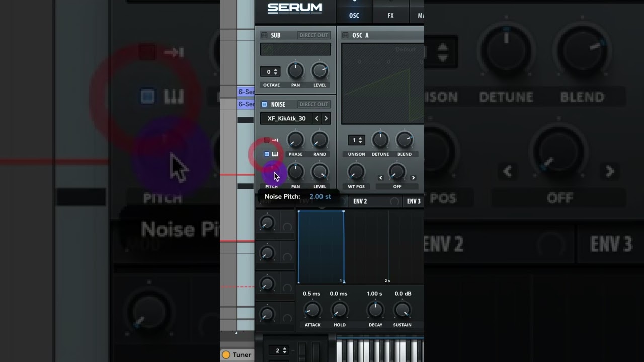Select the upper 6-Ser clip in DAW
This screenshot has width=644, height=362.
[246, 92]
